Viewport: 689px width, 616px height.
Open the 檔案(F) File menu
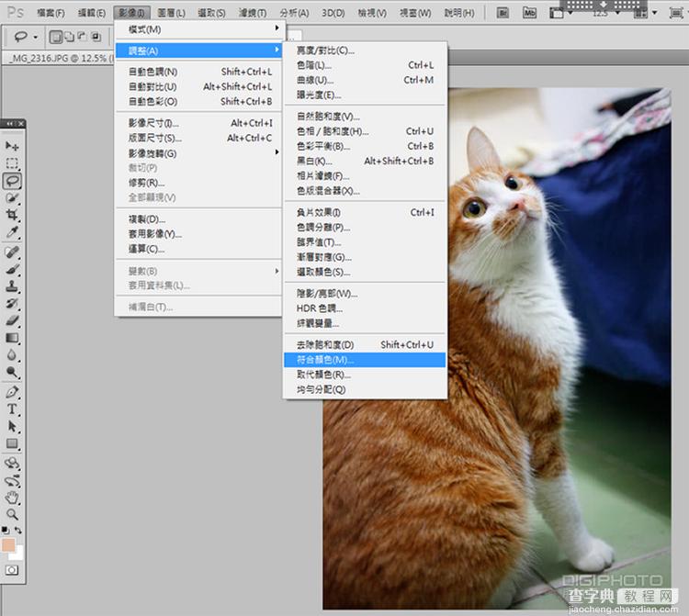pos(51,13)
